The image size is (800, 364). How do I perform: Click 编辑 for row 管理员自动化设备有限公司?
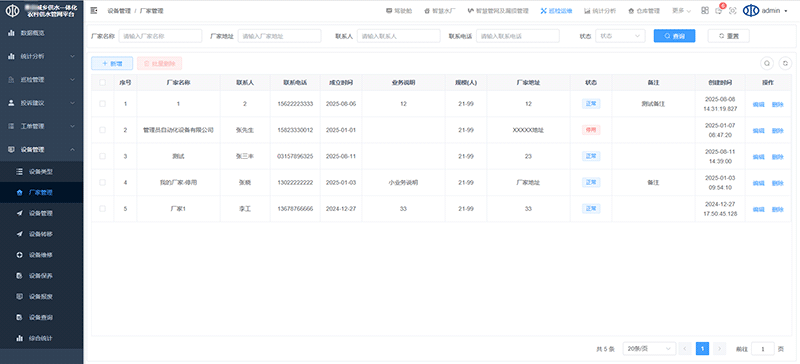point(759,131)
